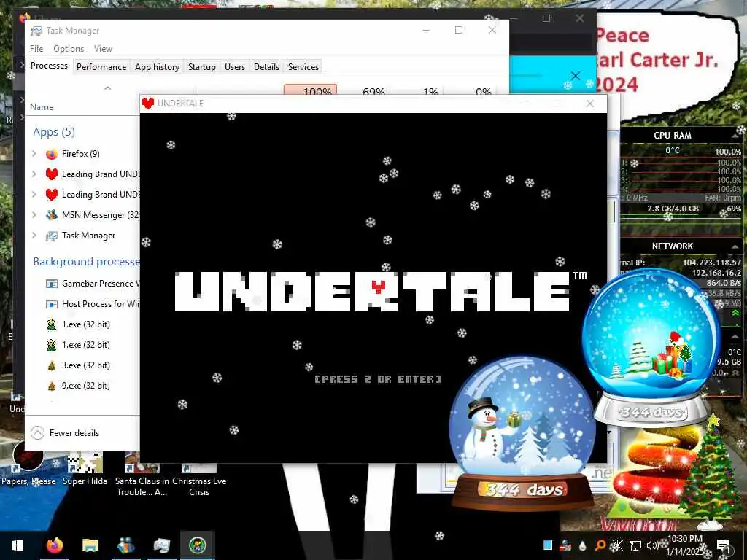Open MSN Messenger from the taskbar

pyautogui.click(x=125, y=545)
